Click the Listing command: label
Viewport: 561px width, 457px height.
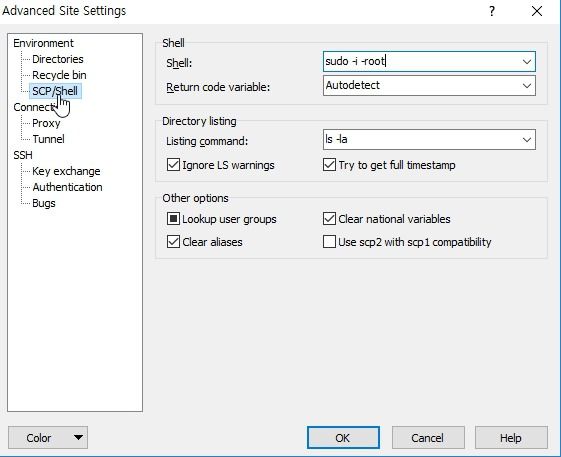(207, 141)
